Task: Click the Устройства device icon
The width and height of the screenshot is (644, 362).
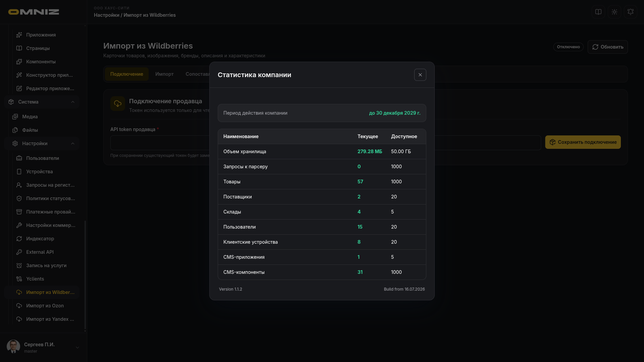Action: [19, 172]
